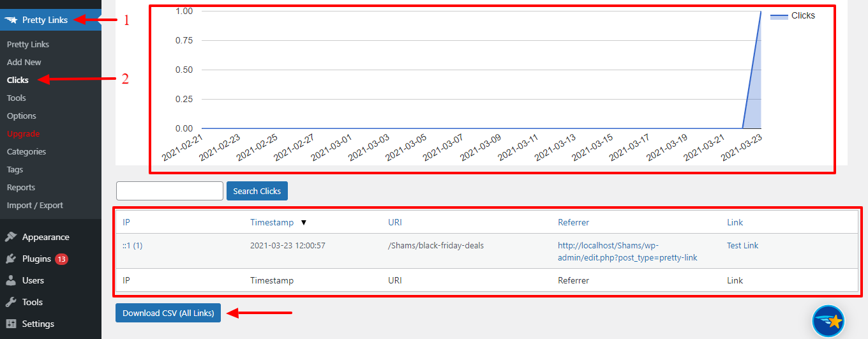Click the footer IP column label

(126, 281)
